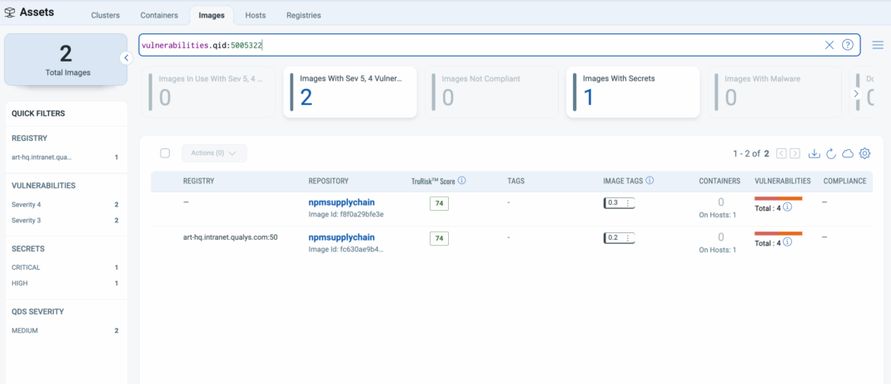Click the cloud icon in table toolbar

tap(847, 153)
